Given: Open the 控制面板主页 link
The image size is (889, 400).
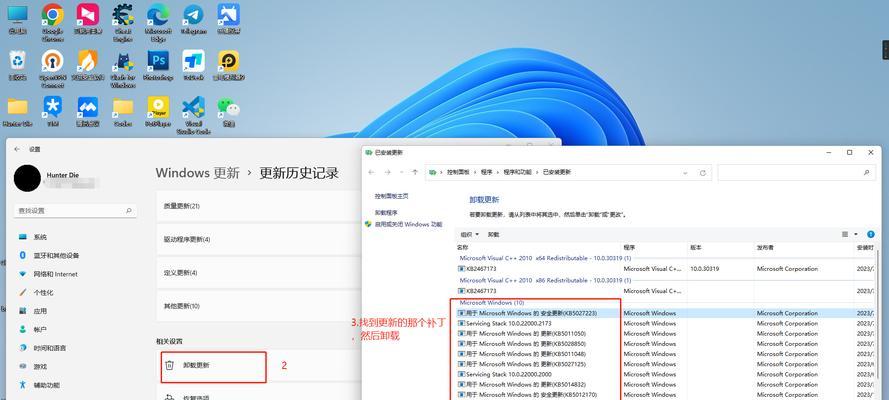Looking at the screenshot, I should pos(391,196).
